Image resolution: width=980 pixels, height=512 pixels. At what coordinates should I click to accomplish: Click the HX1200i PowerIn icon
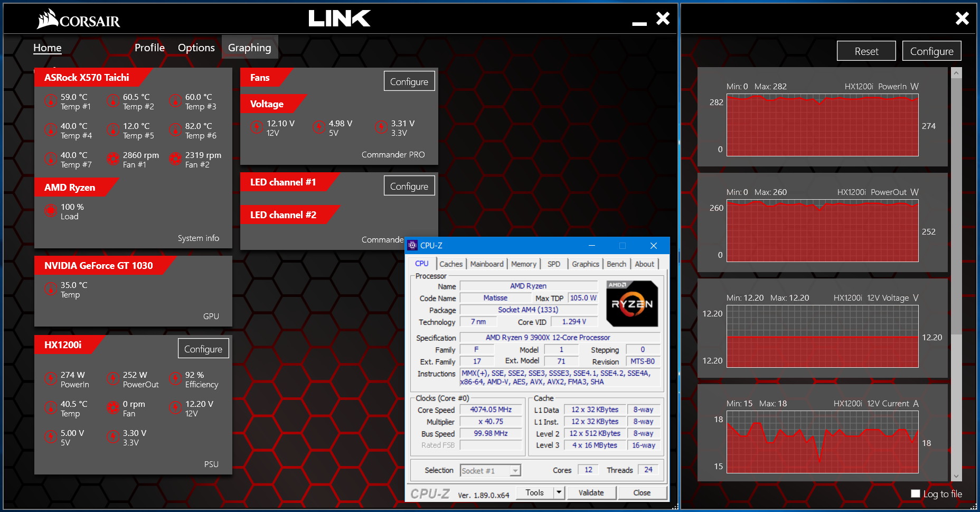(x=50, y=378)
